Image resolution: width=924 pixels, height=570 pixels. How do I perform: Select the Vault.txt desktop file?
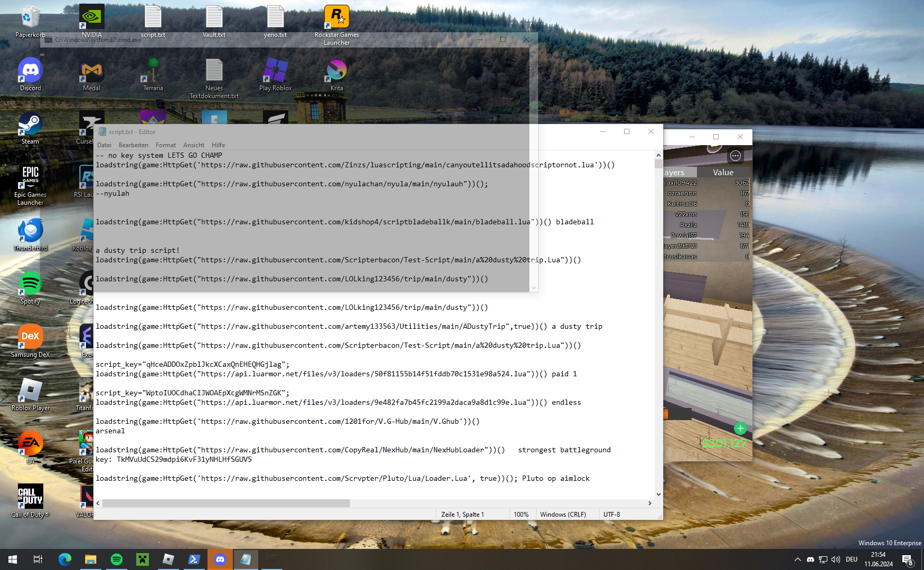[x=214, y=21]
